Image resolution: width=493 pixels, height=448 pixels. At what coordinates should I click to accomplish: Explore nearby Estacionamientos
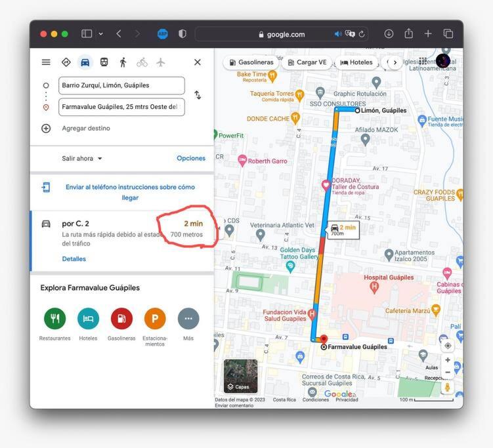point(155,327)
